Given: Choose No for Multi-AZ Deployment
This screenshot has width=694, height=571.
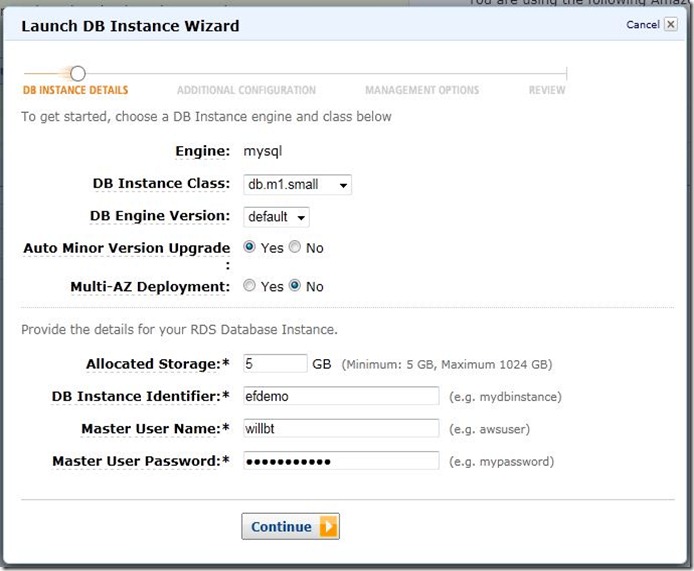Looking at the screenshot, I should (295, 286).
